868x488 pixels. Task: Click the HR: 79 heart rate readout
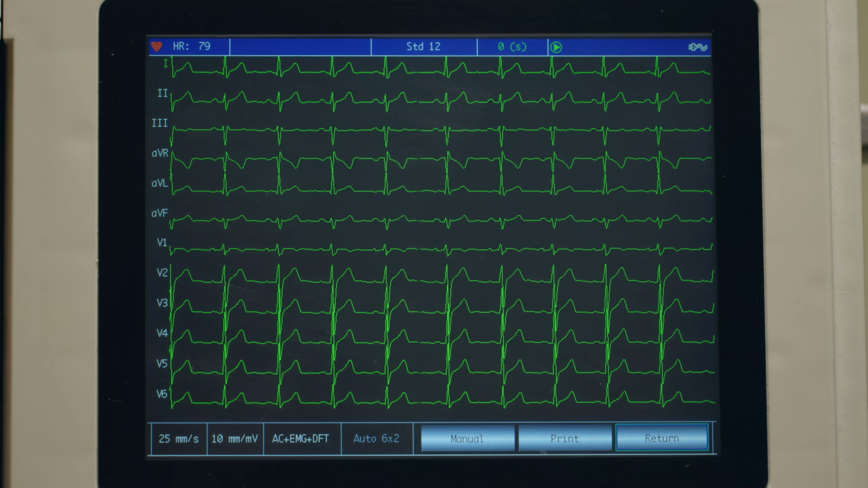coord(192,47)
